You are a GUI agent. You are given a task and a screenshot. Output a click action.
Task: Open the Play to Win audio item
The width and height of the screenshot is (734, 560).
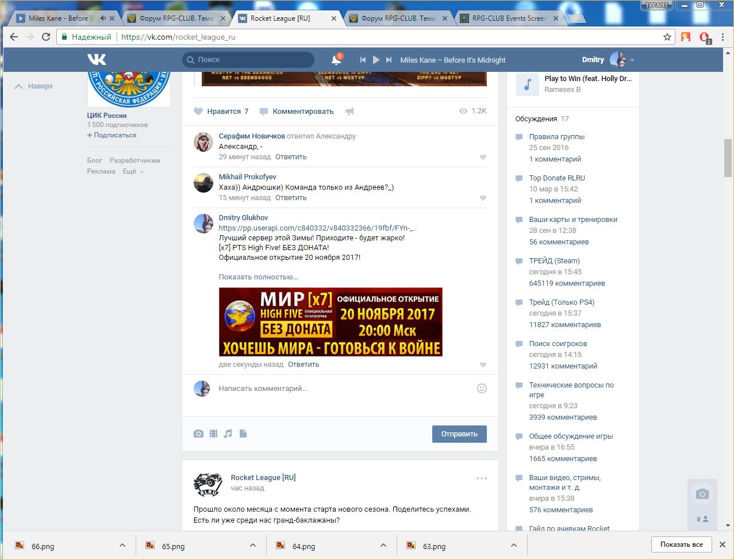pos(574,84)
